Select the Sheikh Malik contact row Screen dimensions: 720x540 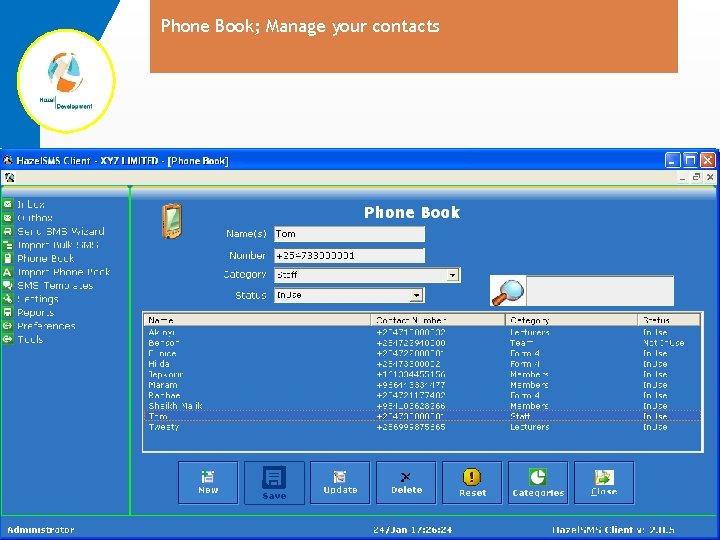click(x=422, y=406)
